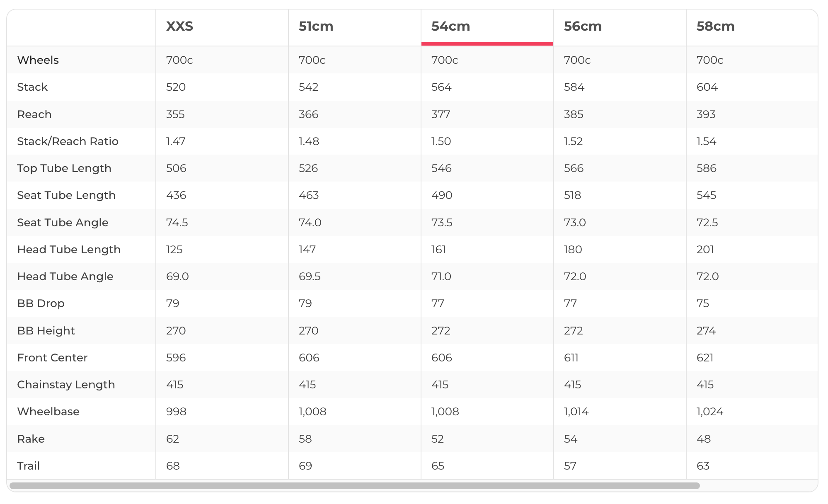Click the Trail row label

click(28, 466)
